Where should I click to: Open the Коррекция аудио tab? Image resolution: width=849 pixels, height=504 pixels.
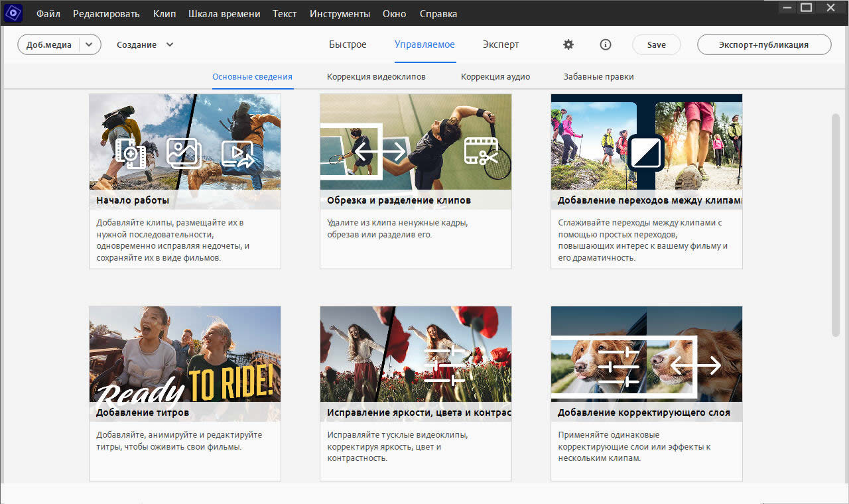(495, 76)
